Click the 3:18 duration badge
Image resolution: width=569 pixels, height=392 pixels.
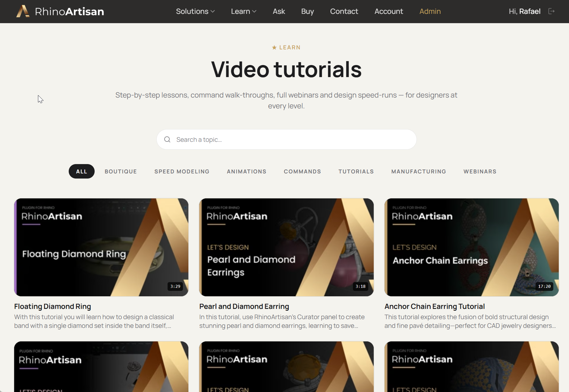(x=360, y=286)
